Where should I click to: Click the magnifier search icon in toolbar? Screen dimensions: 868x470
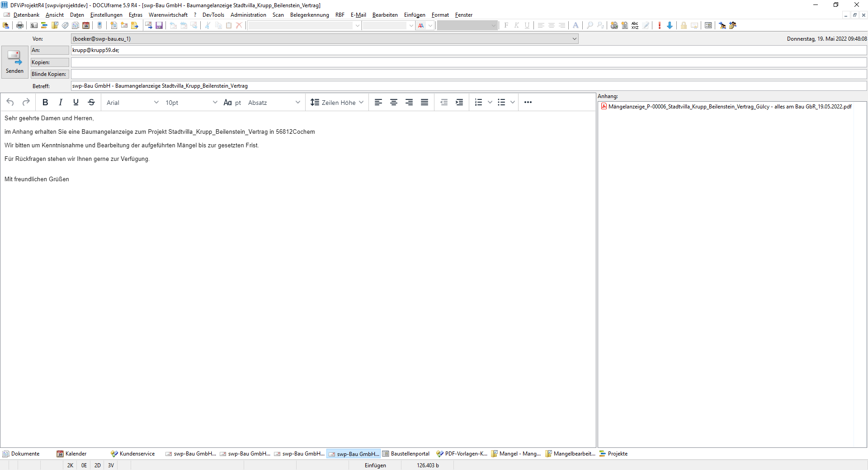(x=590, y=25)
